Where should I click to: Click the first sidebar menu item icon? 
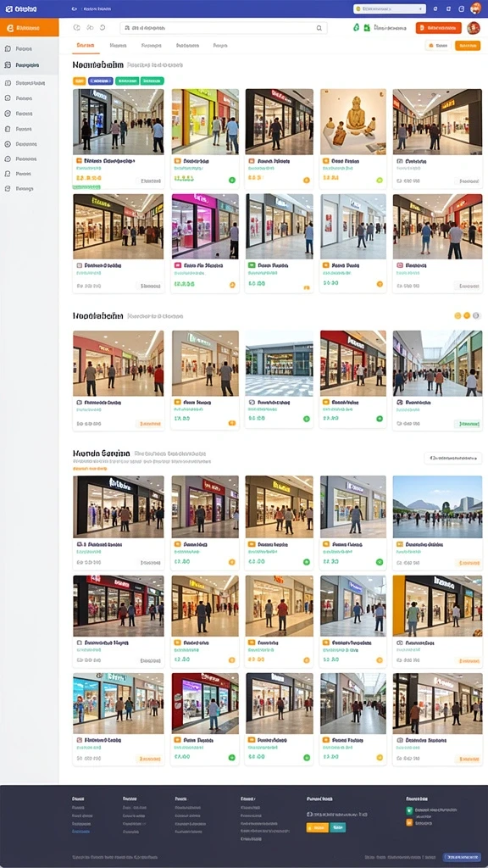pos(8,48)
